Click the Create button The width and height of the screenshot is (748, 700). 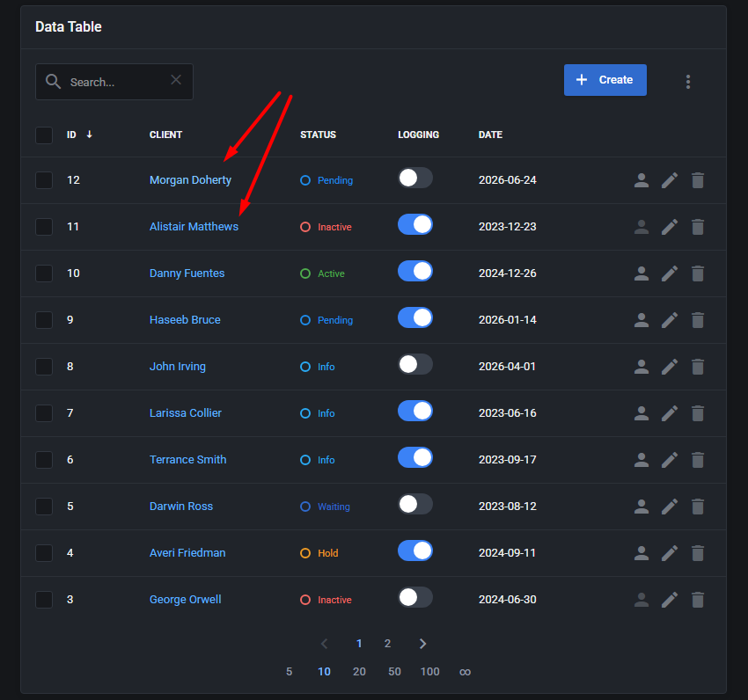coord(605,80)
